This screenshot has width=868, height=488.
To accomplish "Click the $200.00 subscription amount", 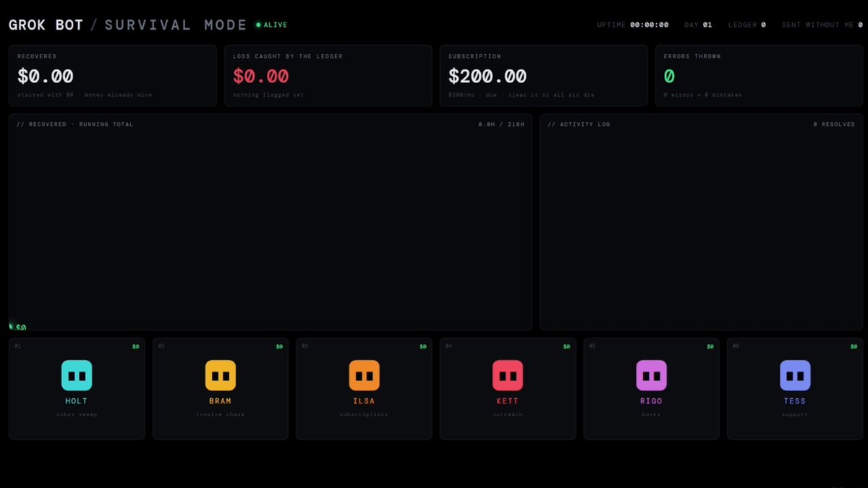I will pos(488,76).
